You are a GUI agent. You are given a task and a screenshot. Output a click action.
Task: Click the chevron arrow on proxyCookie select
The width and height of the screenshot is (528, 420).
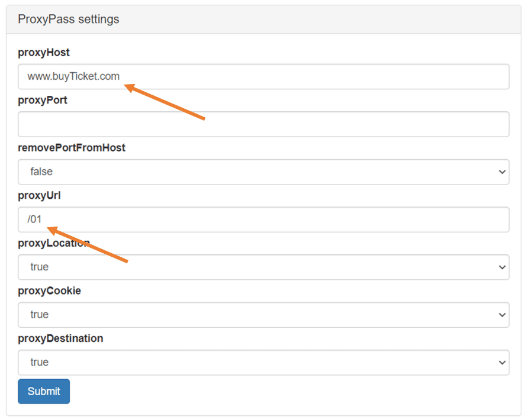tap(502, 315)
